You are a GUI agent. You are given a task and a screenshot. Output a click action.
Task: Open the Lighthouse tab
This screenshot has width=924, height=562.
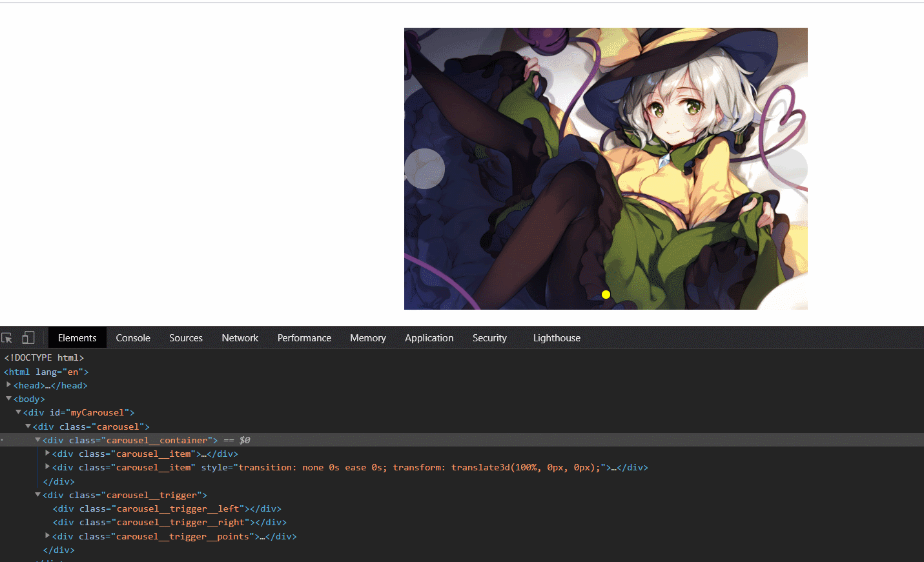click(x=557, y=338)
